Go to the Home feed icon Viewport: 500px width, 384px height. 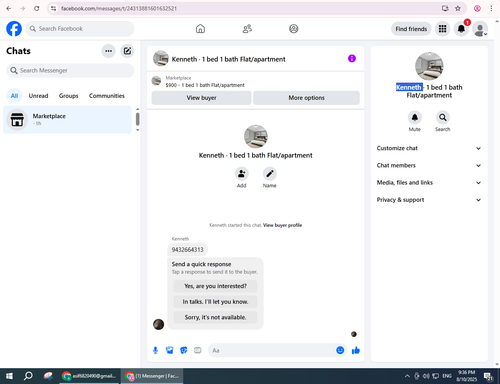200,29
